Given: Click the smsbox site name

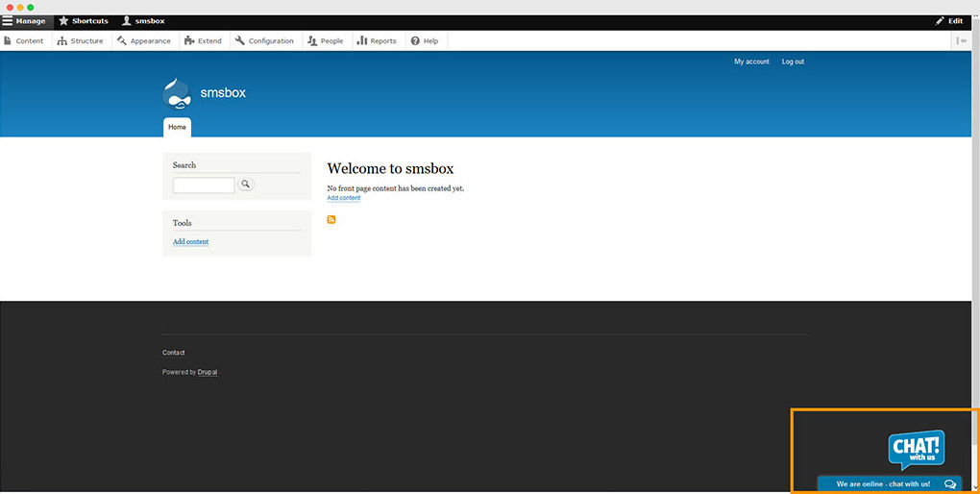Looking at the screenshot, I should coord(223,93).
